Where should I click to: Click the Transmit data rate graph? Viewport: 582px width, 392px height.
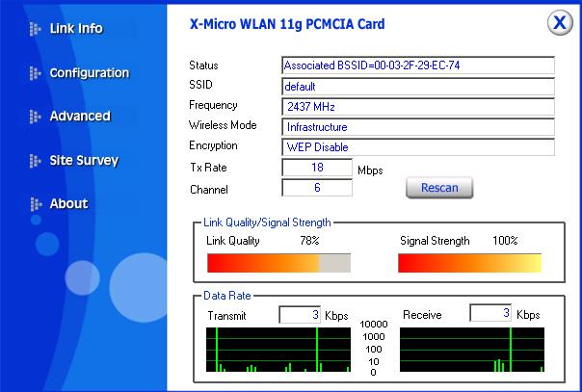coord(278,350)
